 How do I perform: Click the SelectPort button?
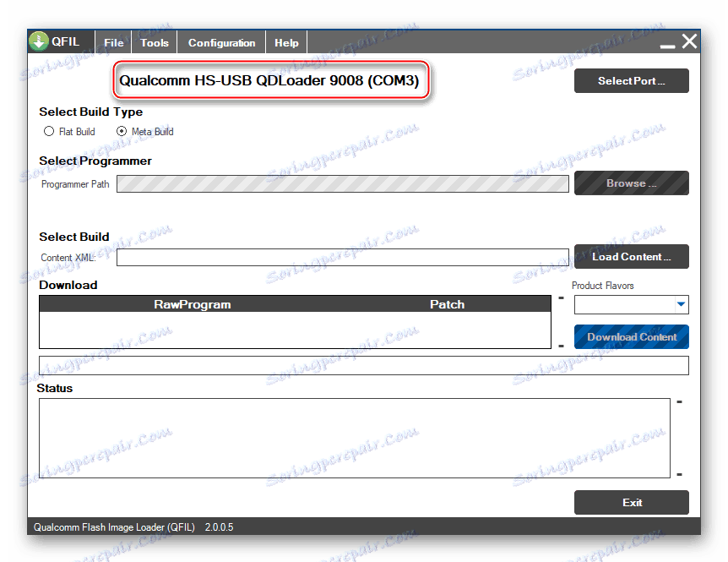pos(632,81)
